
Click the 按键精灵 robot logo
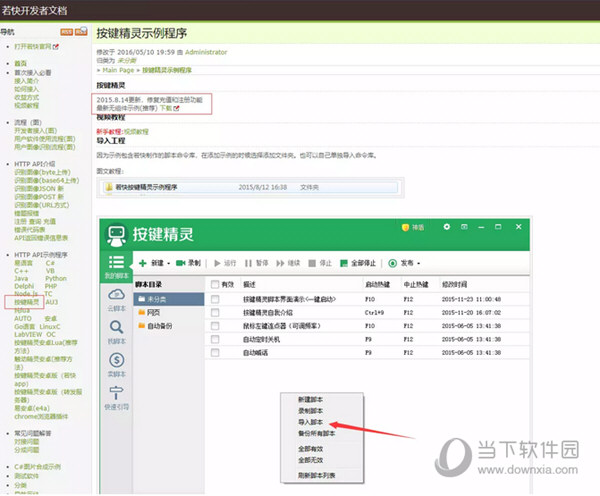(116, 235)
